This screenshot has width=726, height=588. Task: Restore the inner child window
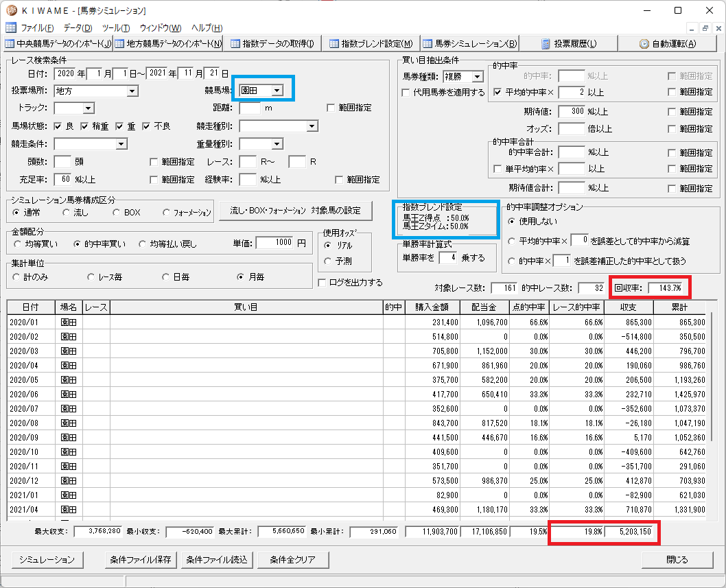[705, 28]
